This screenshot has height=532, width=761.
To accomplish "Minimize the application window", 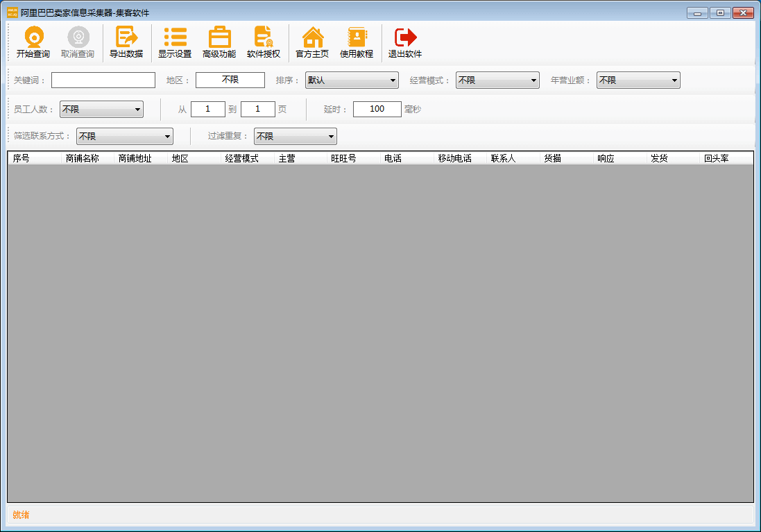I will click(x=697, y=13).
